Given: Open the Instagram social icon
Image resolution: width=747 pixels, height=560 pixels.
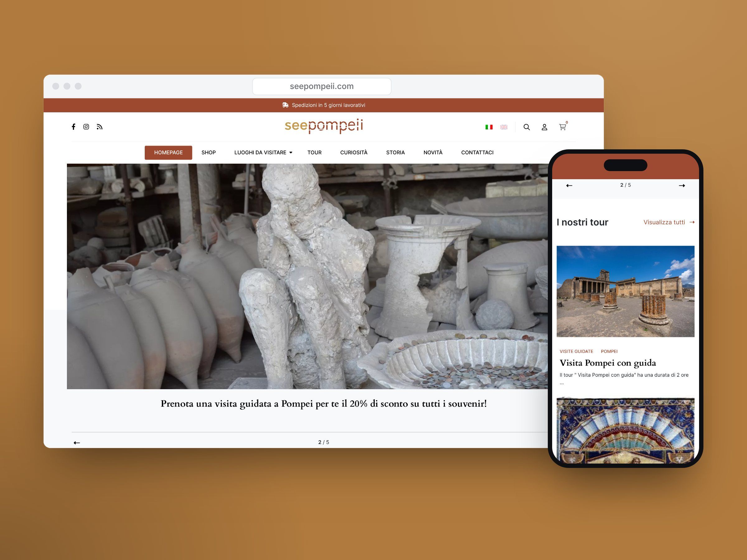Looking at the screenshot, I should coord(86,127).
